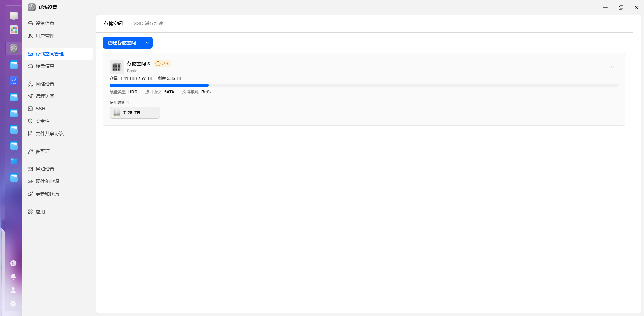The height and width of the screenshot is (316, 644).
Task: Open 硬件和电源 settings
Action: (x=59, y=181)
